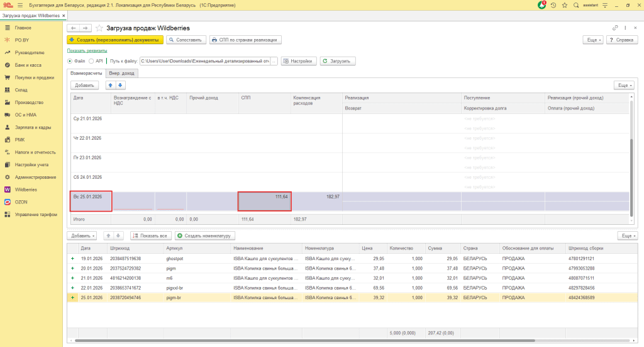The height and width of the screenshot is (347, 644).
Task: Open Главное section in sidebar
Action: tap(23, 28)
